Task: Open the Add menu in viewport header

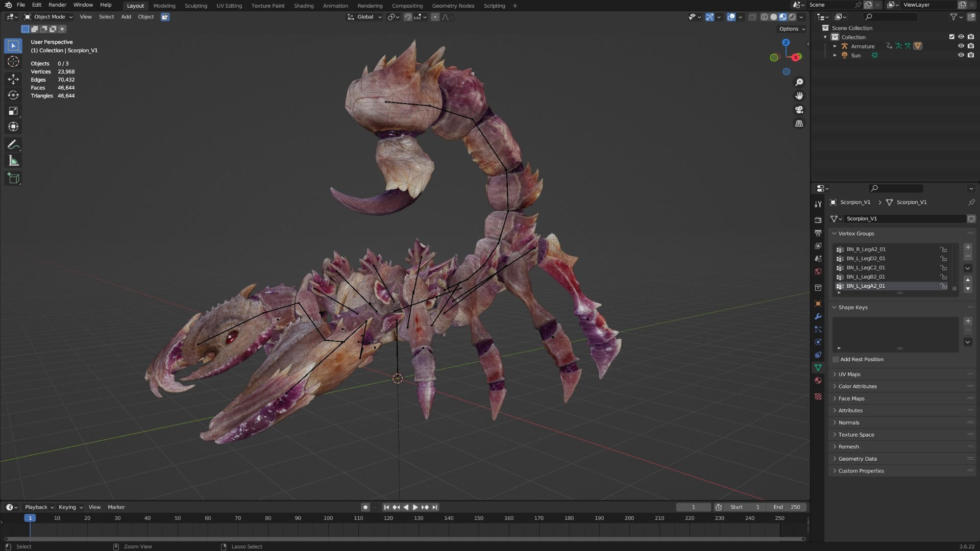Action: pos(126,17)
